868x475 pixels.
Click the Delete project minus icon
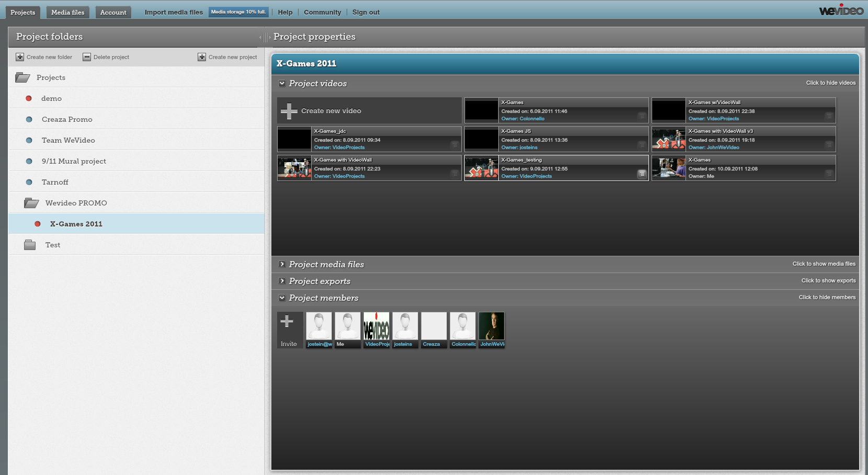[x=87, y=57]
